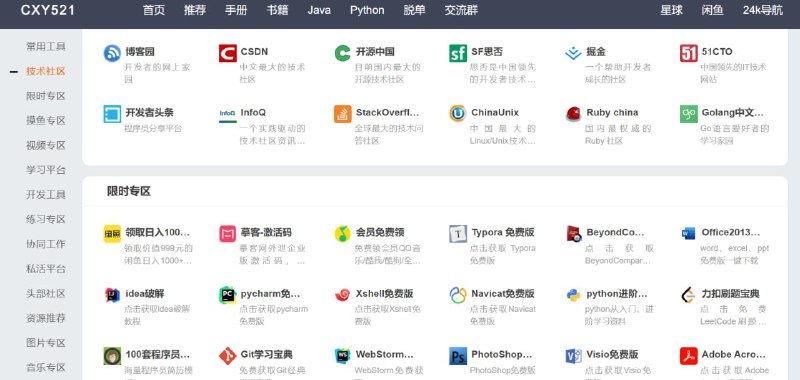800x380 pixels.
Task: Click the Git学习宝典 red diamond icon
Action: pos(228,356)
